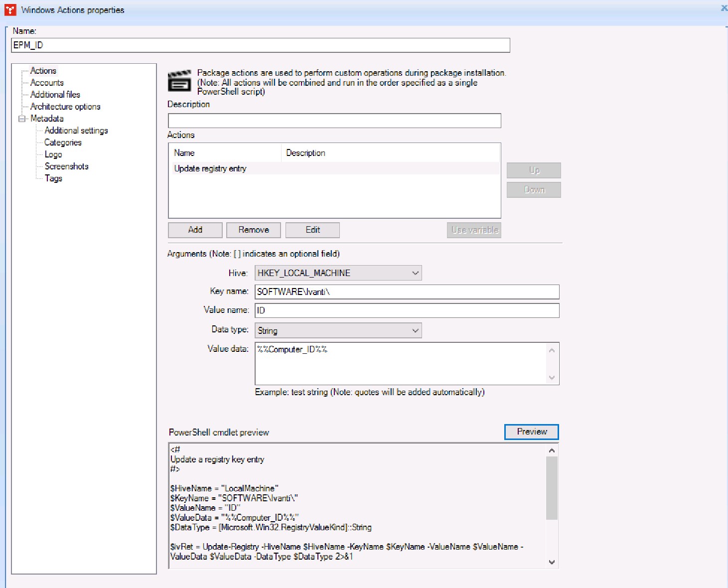Click the Add button to create an action
Viewport: 728px width, 588px height.
click(195, 230)
